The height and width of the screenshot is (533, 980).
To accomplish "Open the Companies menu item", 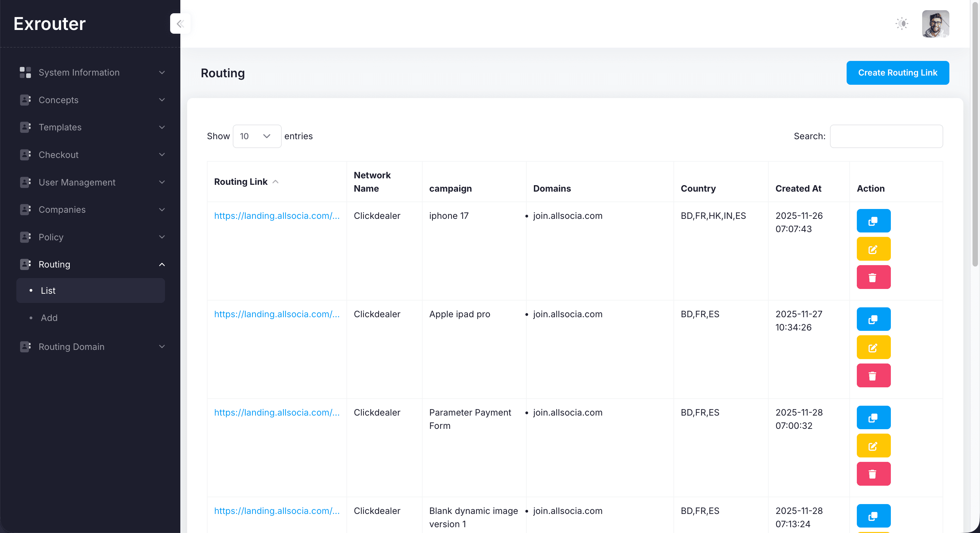I will [x=91, y=210].
